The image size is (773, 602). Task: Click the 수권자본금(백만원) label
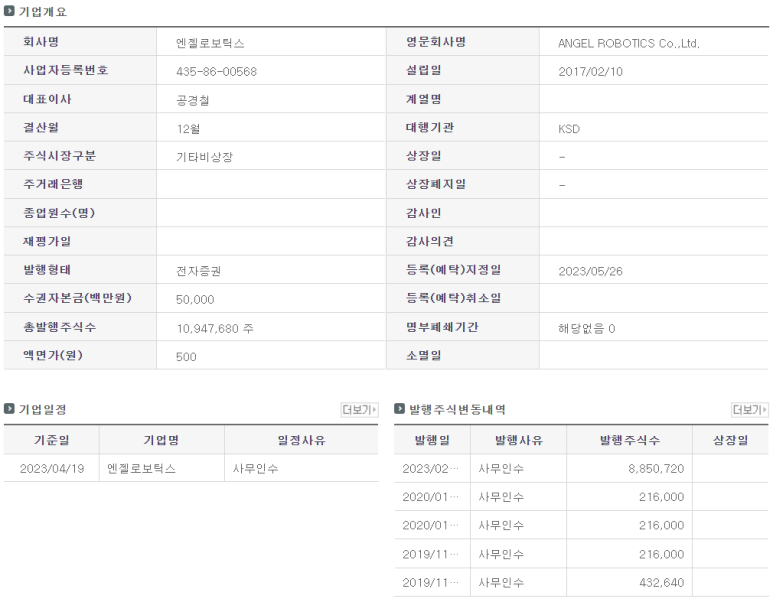77,298
